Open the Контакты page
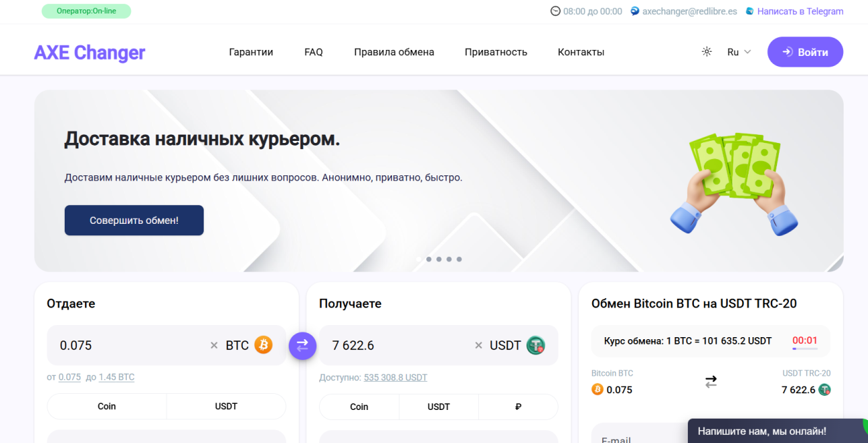 pyautogui.click(x=581, y=52)
